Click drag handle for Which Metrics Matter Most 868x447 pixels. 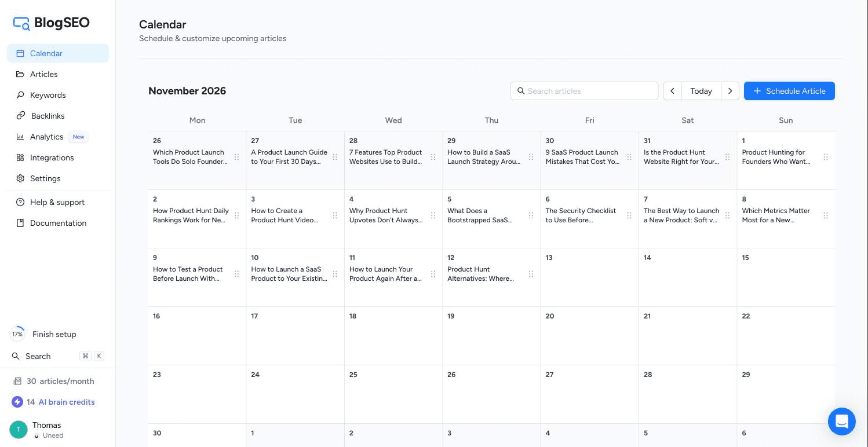[x=826, y=215]
